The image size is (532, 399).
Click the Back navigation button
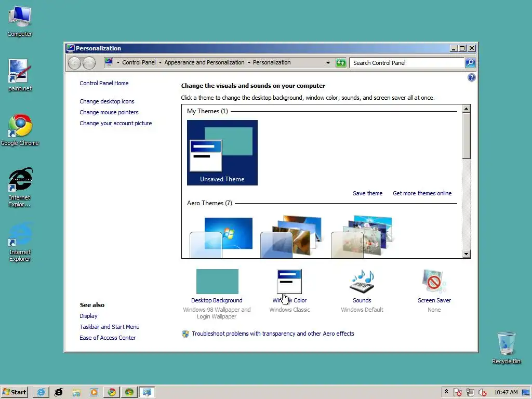pyautogui.click(x=75, y=63)
